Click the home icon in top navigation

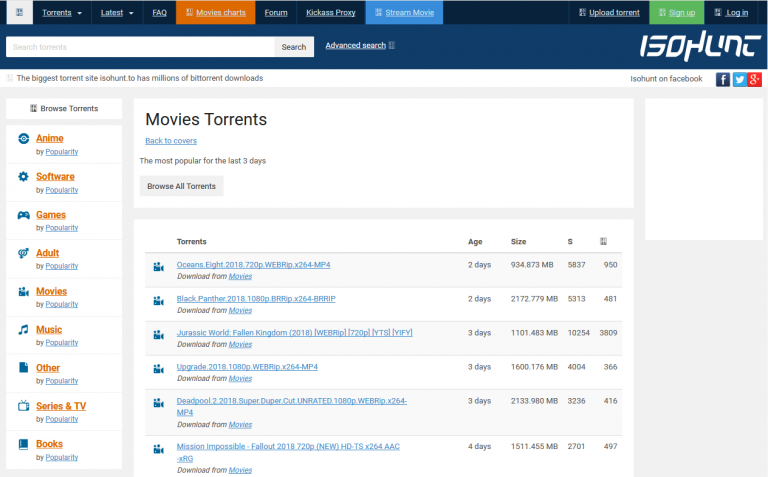[x=20, y=12]
